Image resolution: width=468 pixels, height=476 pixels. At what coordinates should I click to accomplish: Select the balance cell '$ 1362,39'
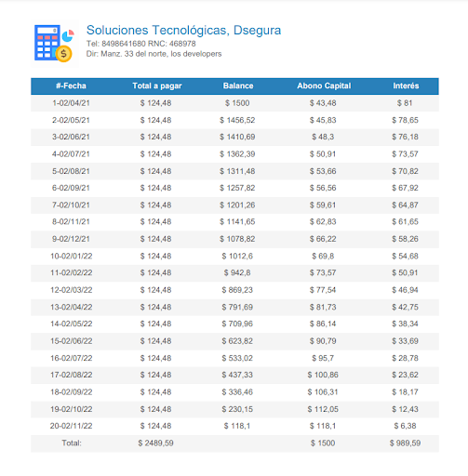pos(237,154)
